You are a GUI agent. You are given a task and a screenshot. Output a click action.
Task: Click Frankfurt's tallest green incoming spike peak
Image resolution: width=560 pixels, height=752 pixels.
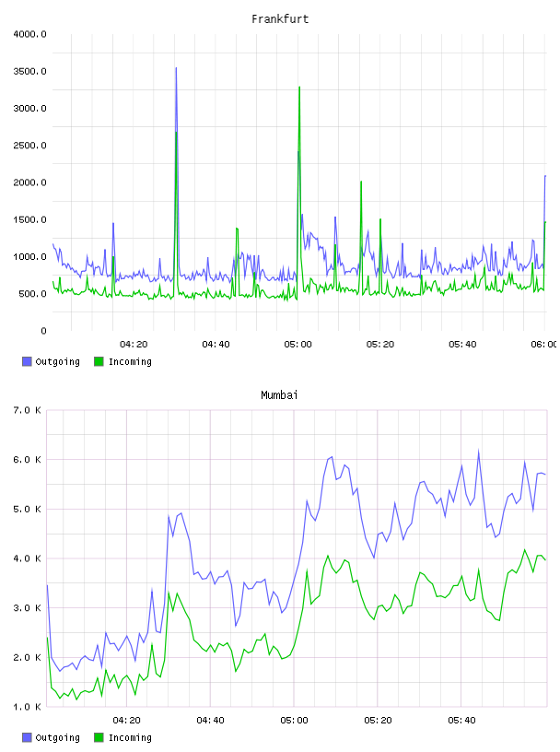299,88
